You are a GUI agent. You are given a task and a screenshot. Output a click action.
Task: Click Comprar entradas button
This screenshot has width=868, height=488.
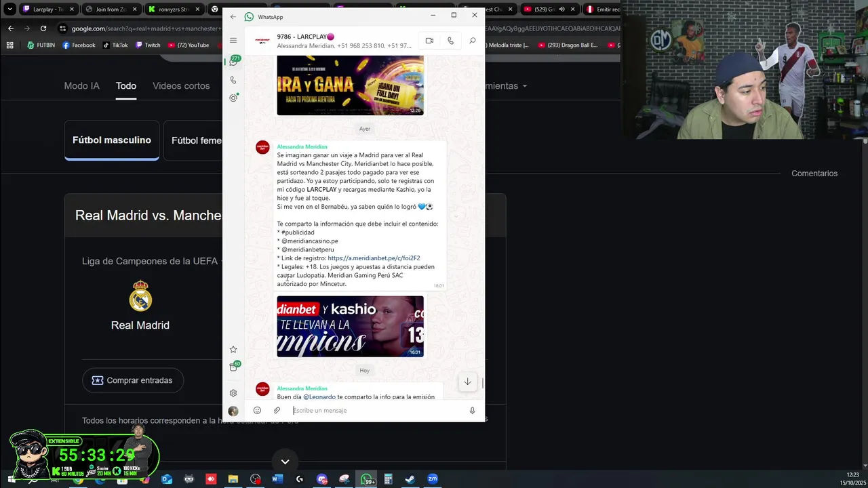click(x=133, y=380)
